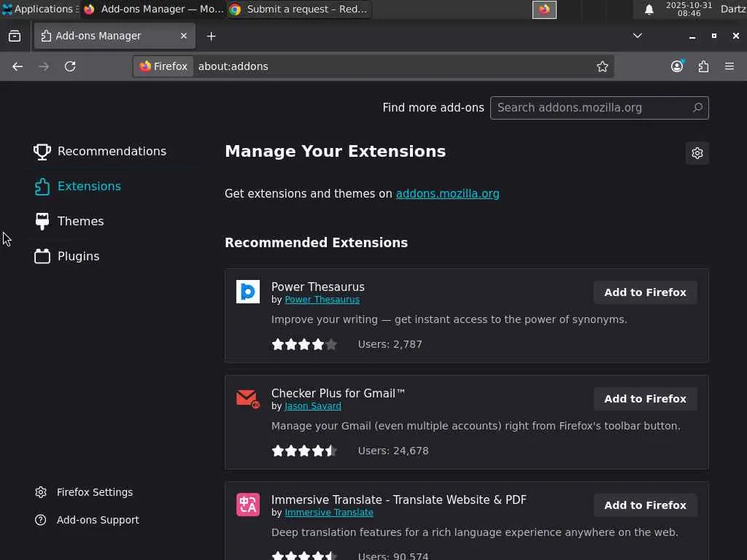
Task: Open the system notifications bell
Action: (649, 9)
